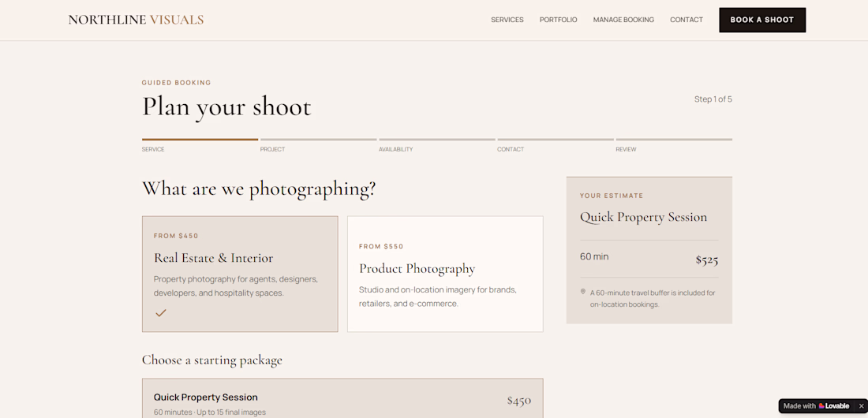Click the $525 estimate total
This screenshot has height=418, width=868.
(707, 259)
